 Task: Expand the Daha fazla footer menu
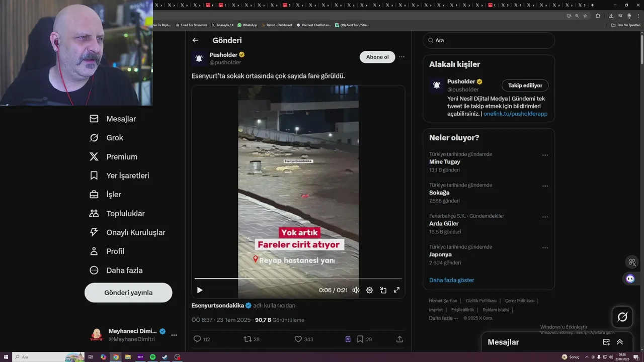pyautogui.click(x=443, y=318)
